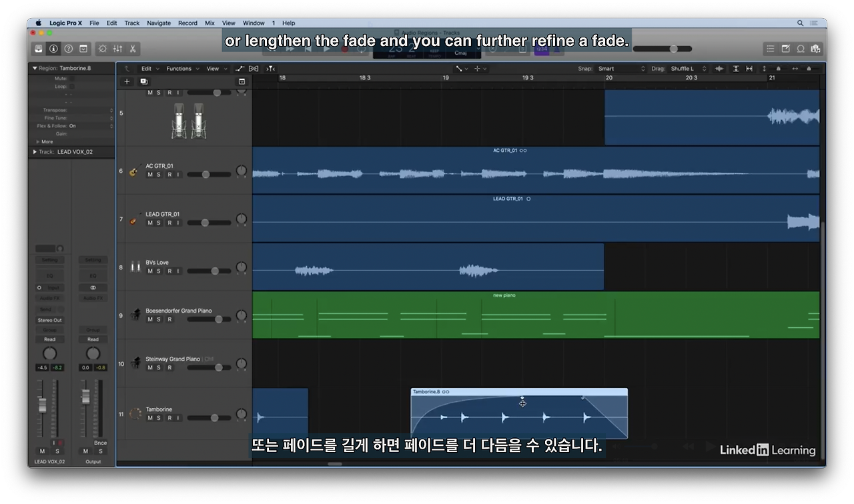Open Editors scissors icon

[133, 49]
